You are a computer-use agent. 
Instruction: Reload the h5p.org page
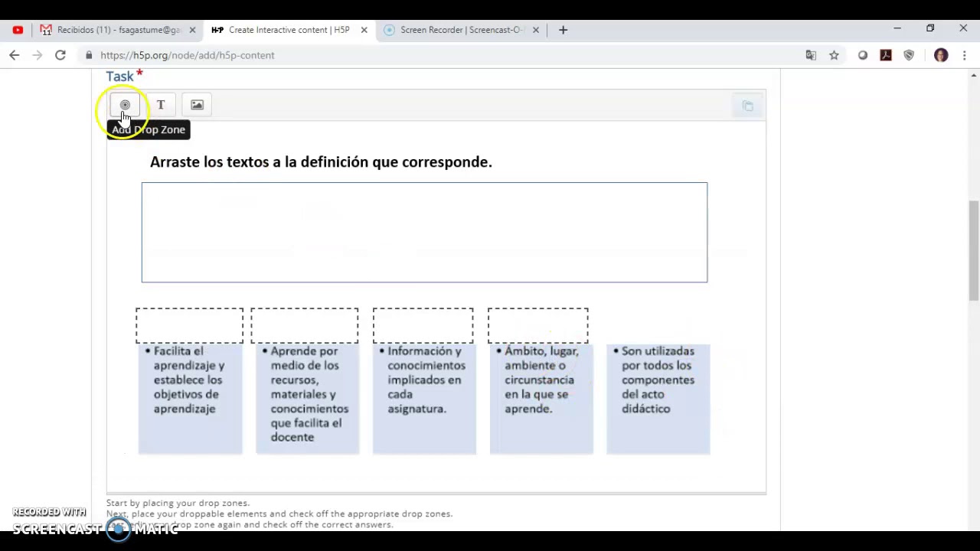(x=60, y=55)
